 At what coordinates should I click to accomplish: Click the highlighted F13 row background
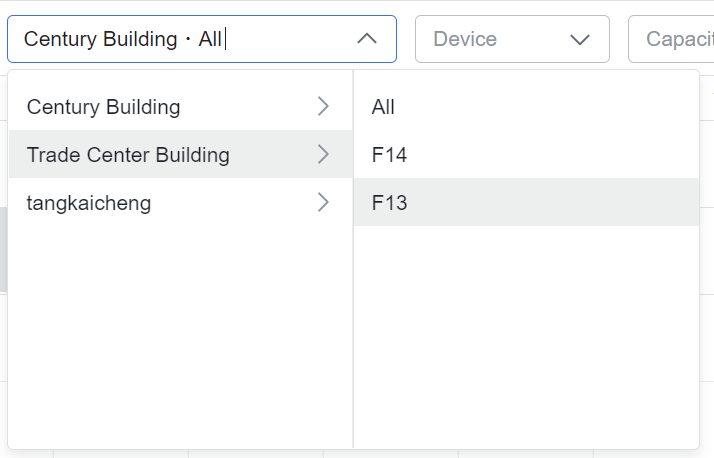(x=550, y=203)
